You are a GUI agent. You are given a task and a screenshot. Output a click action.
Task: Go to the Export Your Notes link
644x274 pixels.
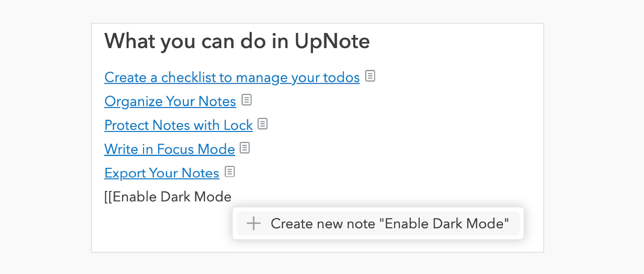coord(161,173)
